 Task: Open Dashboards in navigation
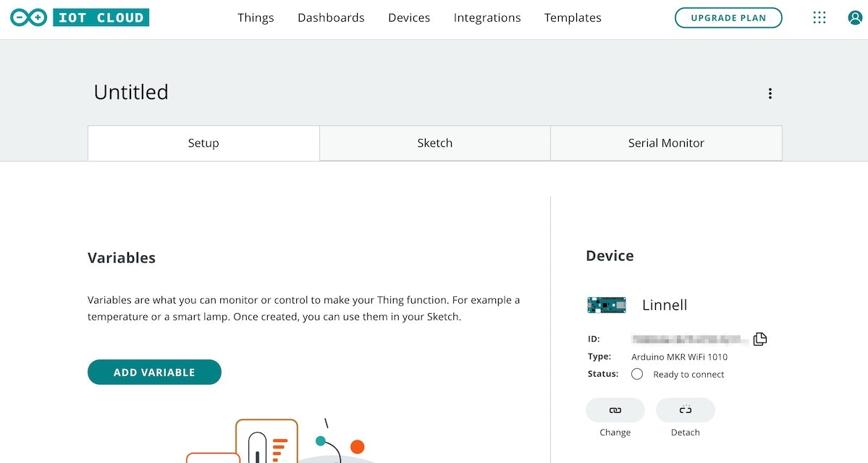[x=331, y=17]
